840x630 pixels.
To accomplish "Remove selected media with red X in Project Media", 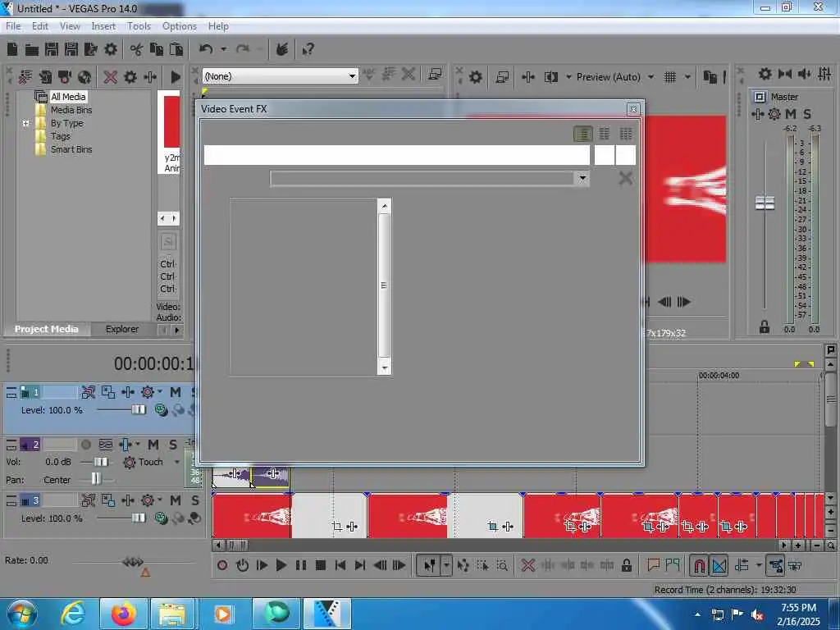I will pos(111,77).
